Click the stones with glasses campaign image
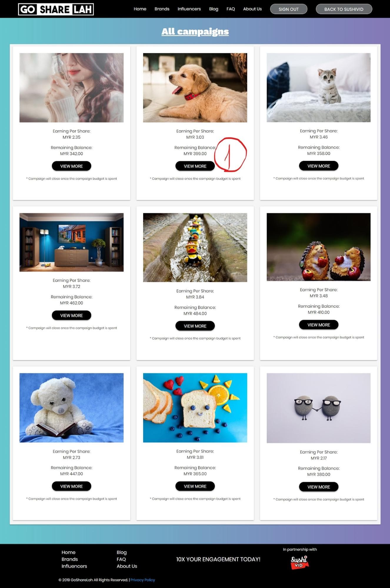 click(319, 408)
